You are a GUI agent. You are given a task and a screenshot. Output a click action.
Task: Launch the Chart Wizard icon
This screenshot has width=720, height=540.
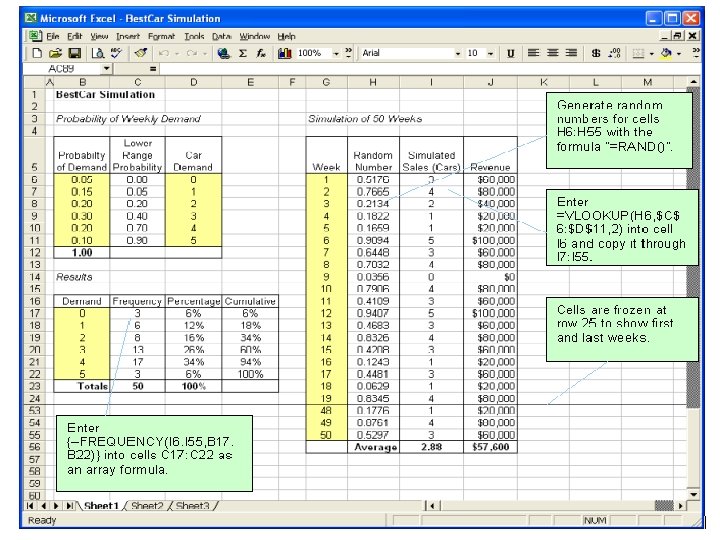pyautogui.click(x=285, y=53)
